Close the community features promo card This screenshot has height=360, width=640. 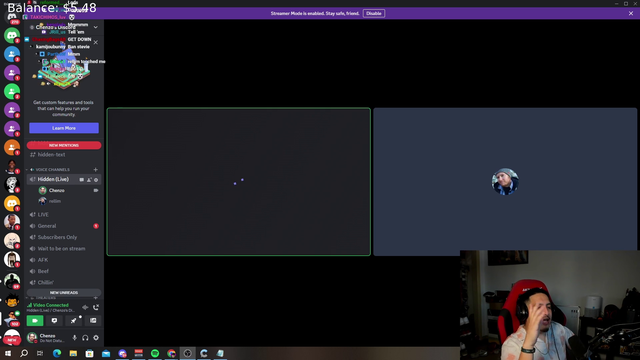(x=96, y=42)
